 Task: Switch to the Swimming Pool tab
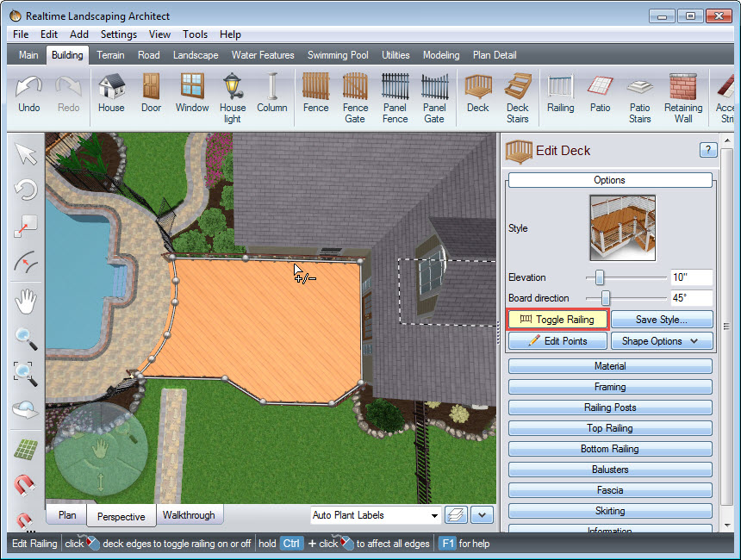point(338,55)
